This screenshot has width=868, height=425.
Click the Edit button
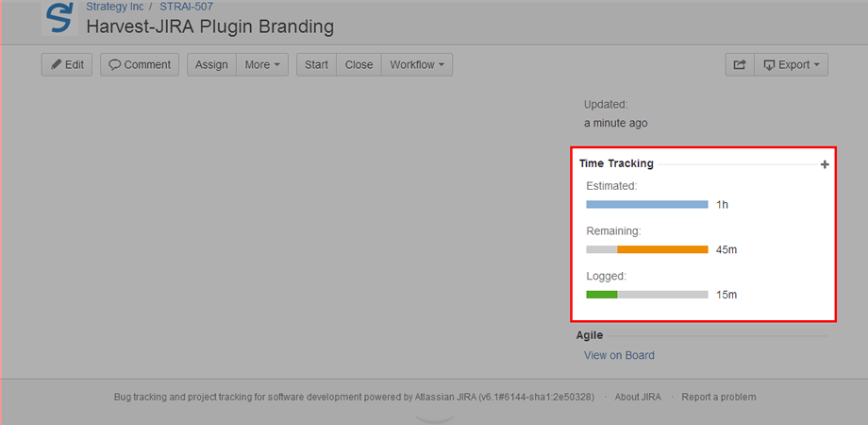point(67,65)
